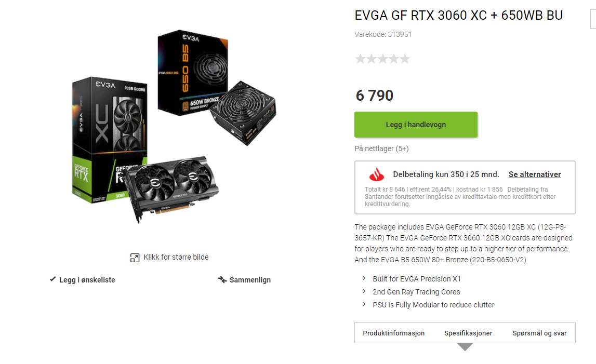This screenshot has width=596, height=364.
Task: Open Se alternativer installment link
Action: pyautogui.click(x=535, y=174)
